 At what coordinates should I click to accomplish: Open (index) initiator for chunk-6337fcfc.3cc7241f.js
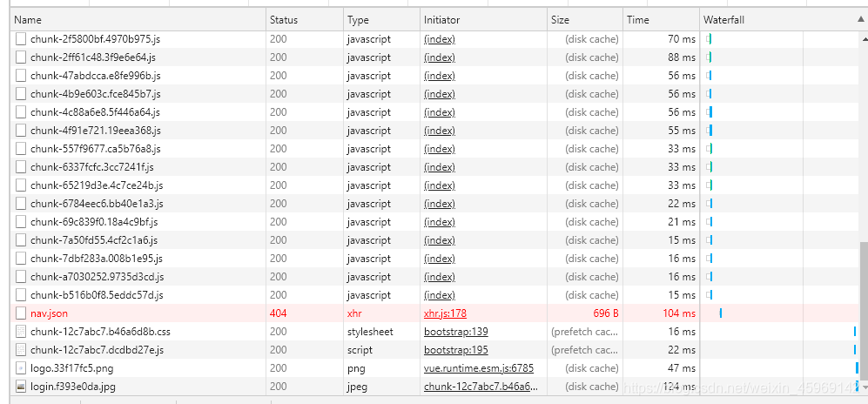tap(440, 167)
